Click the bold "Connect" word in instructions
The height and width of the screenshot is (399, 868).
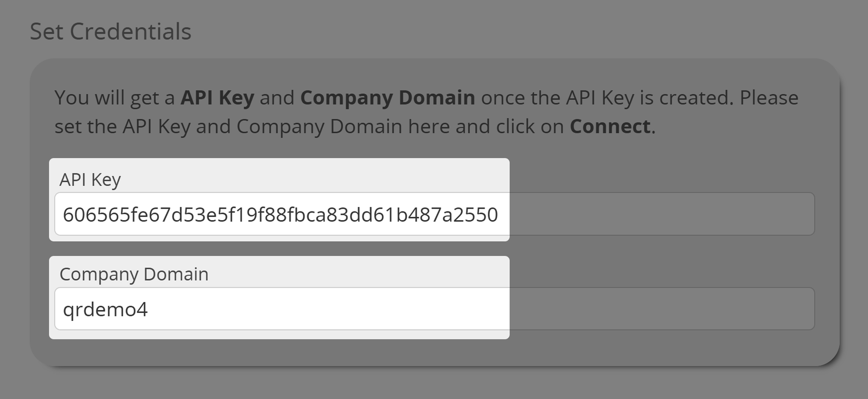tap(610, 126)
